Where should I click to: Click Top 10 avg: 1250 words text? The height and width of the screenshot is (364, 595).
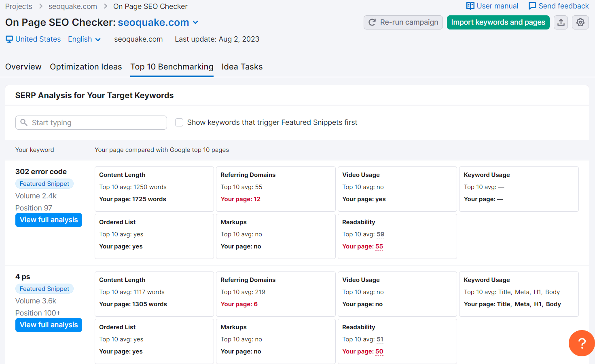tap(133, 187)
